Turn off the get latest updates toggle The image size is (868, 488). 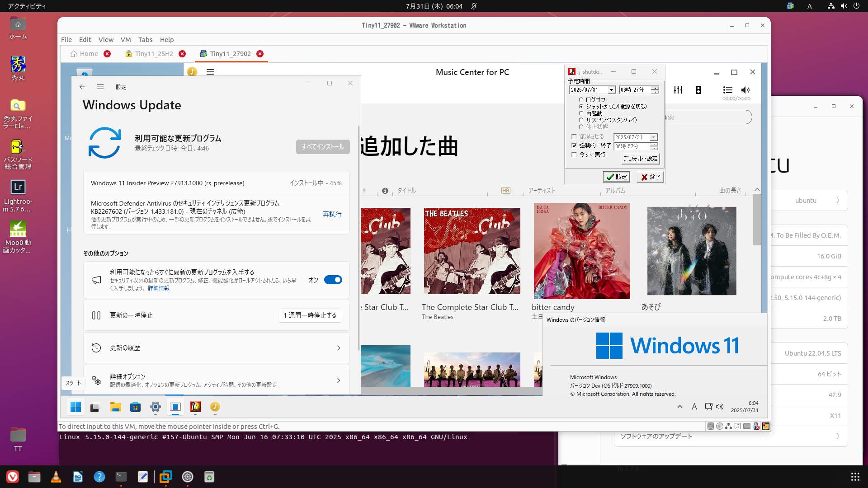(x=333, y=280)
